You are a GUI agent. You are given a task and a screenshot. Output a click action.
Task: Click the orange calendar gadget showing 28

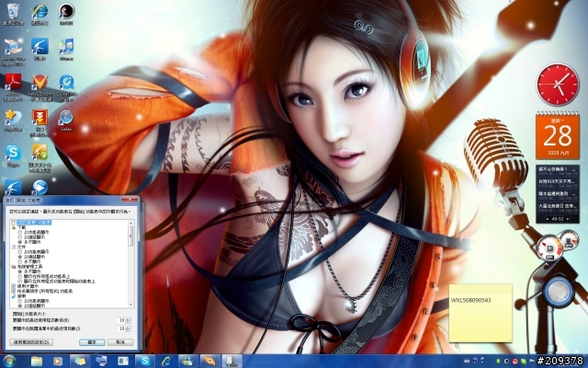[558, 136]
